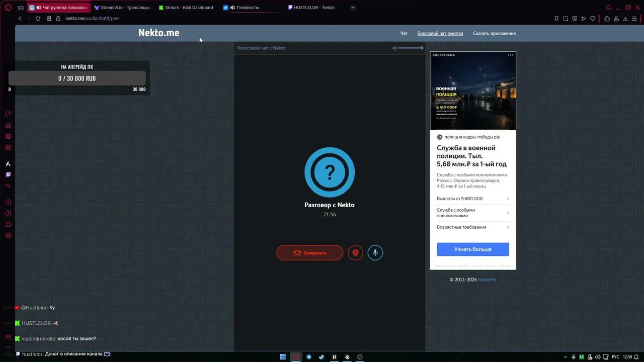Viewport: 644px width, 362px height.
Task: Click the '0 / 30 000 RUB' donation bar
Action: [x=77, y=78]
